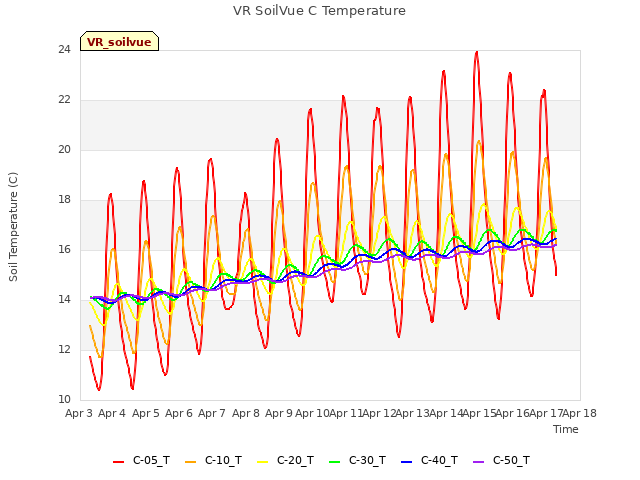
Task: Click the Apr 18 x-axis tick label
Action: 580,413
